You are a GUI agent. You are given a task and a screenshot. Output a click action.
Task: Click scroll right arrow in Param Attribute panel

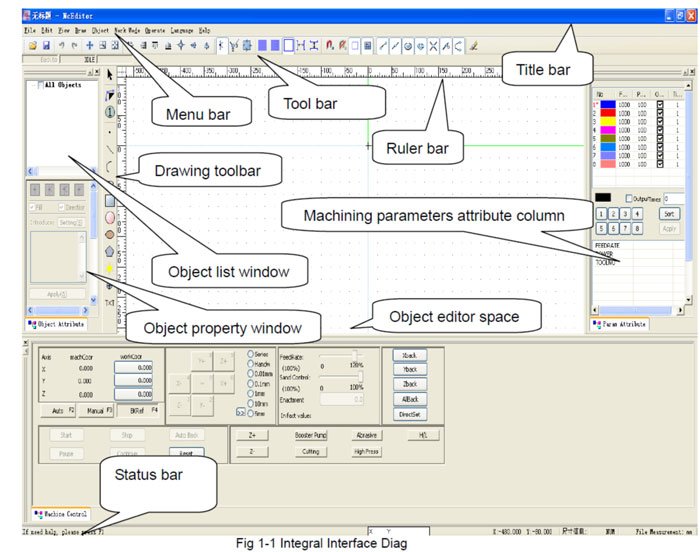[x=680, y=310]
